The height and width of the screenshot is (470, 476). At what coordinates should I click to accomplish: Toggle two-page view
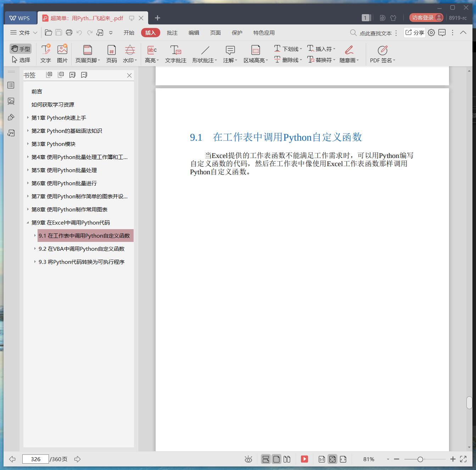287,459
